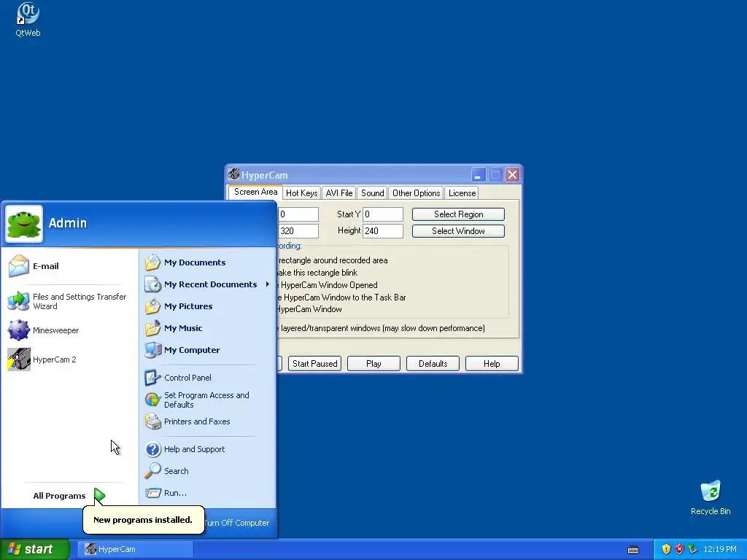Click Turn Off Computer
The image size is (747, 560).
tap(237, 523)
